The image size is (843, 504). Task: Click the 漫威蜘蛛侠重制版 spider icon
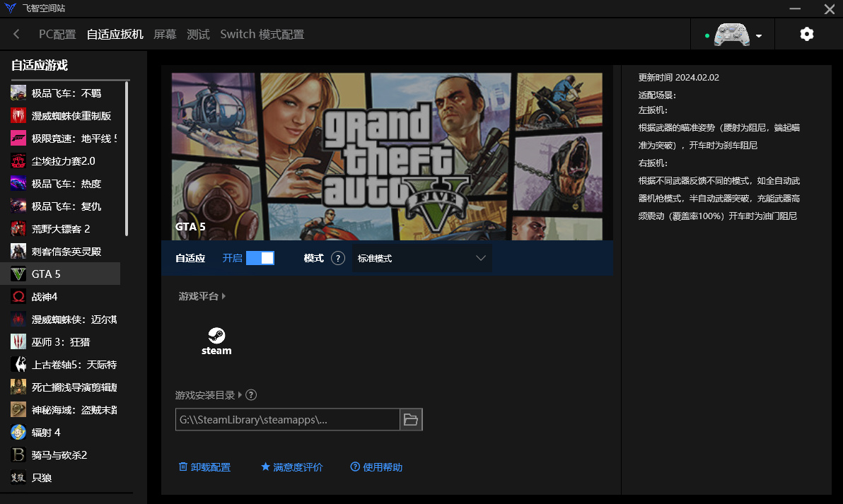tap(18, 115)
